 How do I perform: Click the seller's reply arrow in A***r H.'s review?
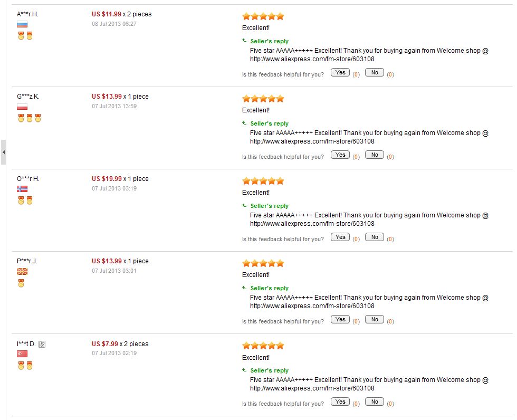coord(244,41)
